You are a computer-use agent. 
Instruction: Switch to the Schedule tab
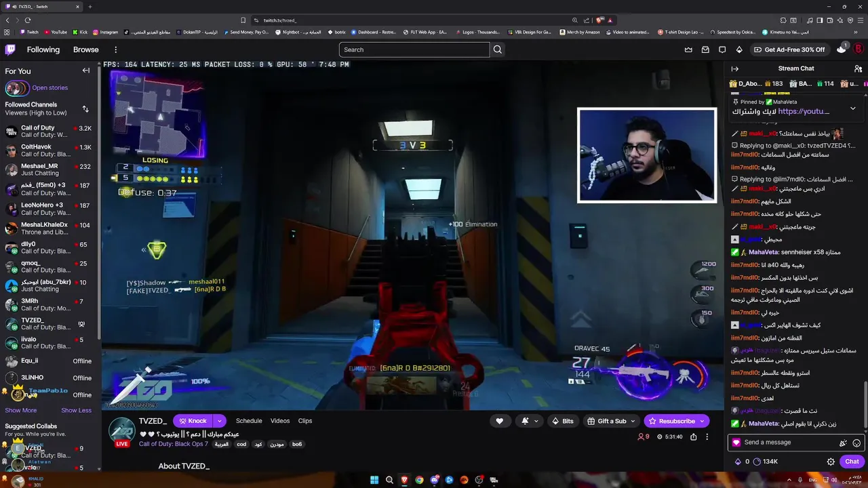249,421
